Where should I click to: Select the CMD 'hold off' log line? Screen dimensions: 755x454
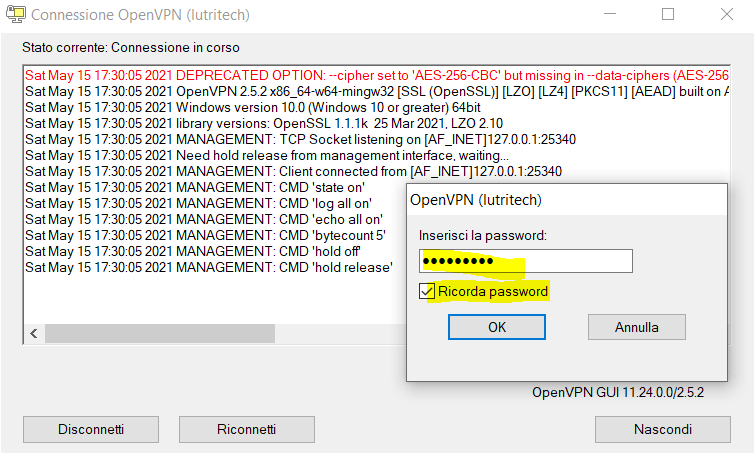193,251
